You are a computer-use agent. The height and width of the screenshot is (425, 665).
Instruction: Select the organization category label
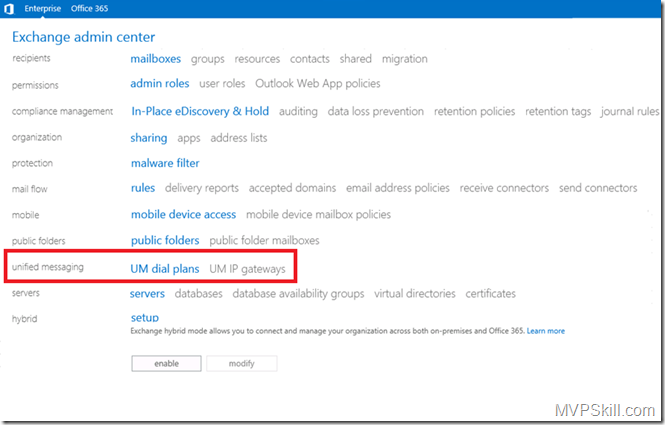[37, 137]
